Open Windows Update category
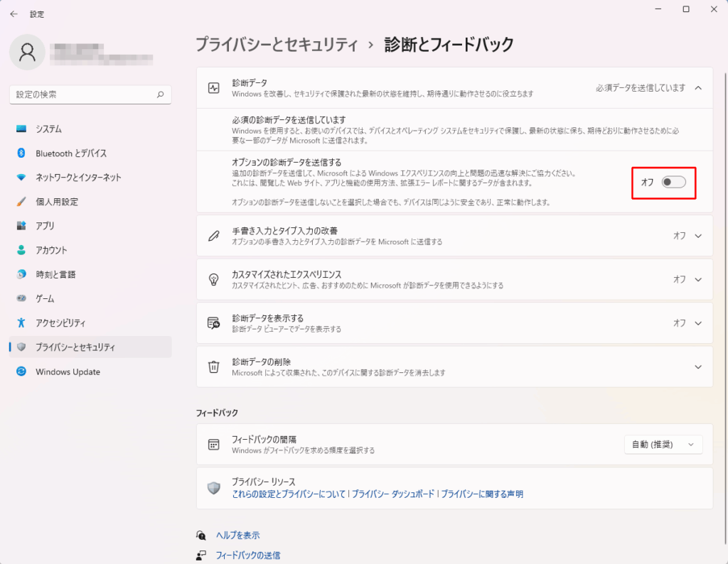Viewport: 728px width, 564px height. tap(90, 372)
